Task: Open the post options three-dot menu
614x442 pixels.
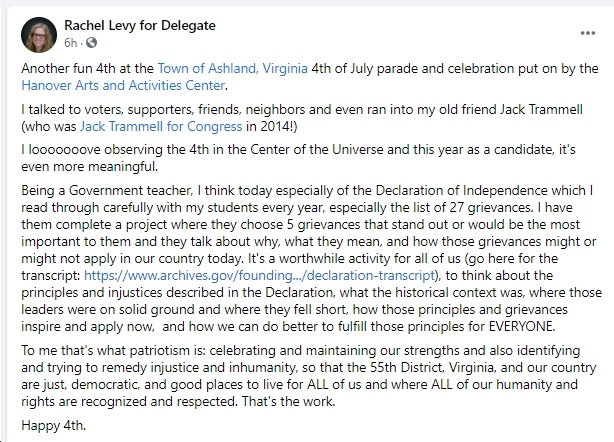Action: coord(588,33)
